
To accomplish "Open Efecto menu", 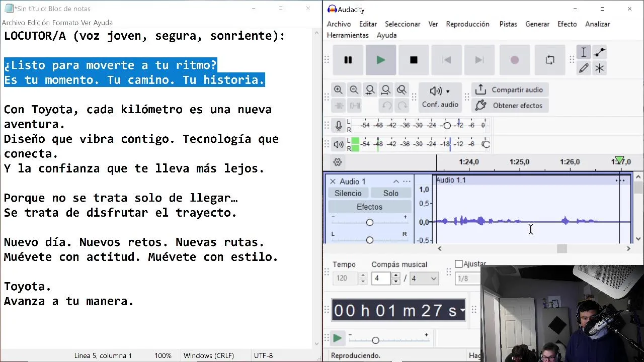I will click(x=567, y=24).
